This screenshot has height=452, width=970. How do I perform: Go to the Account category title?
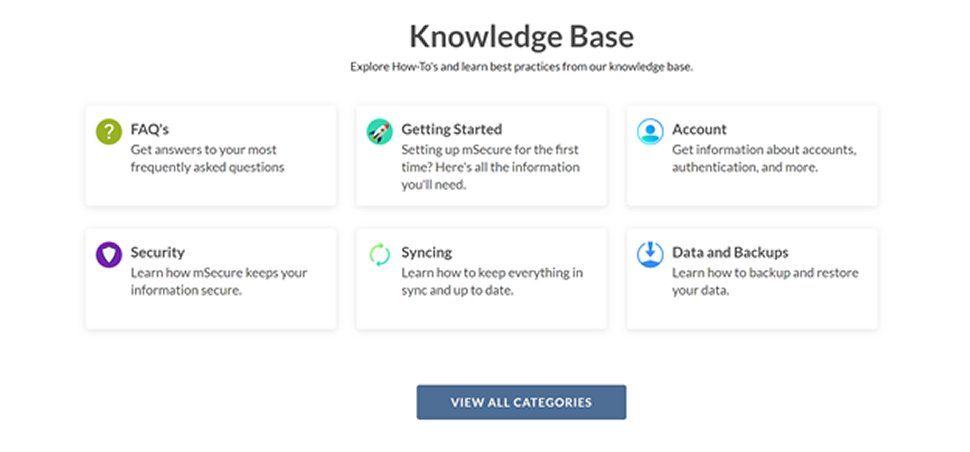(699, 129)
